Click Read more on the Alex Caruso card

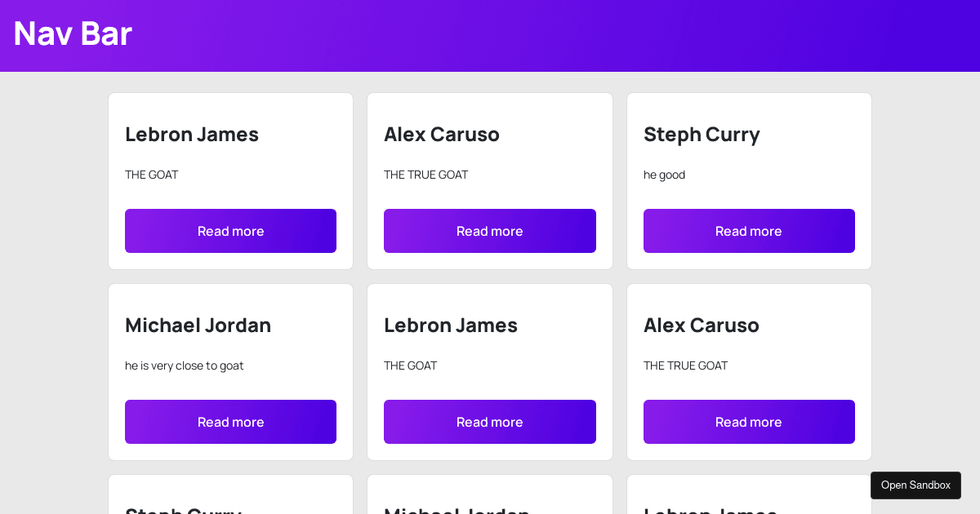[490, 231]
